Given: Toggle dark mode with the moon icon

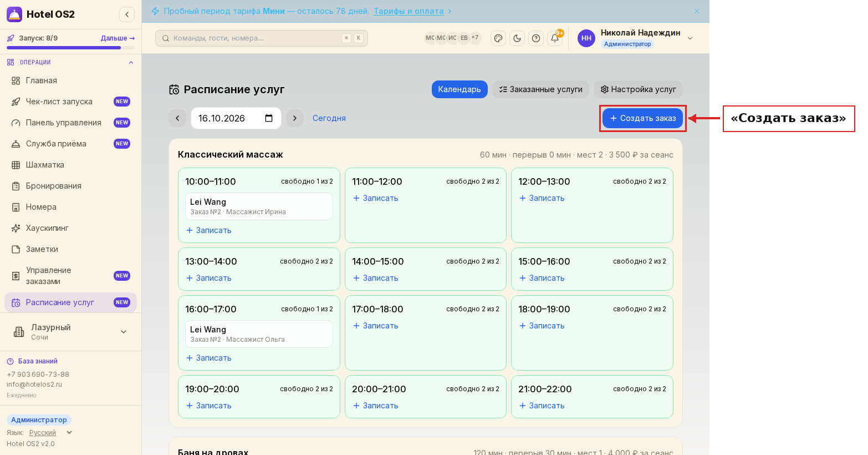Looking at the screenshot, I should click(517, 38).
